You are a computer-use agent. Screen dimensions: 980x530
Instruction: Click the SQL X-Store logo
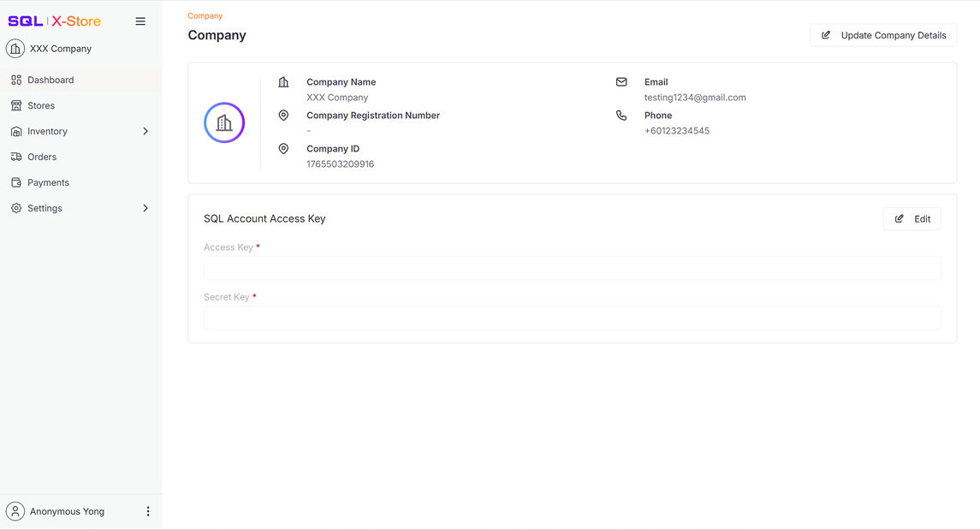pyautogui.click(x=55, y=21)
